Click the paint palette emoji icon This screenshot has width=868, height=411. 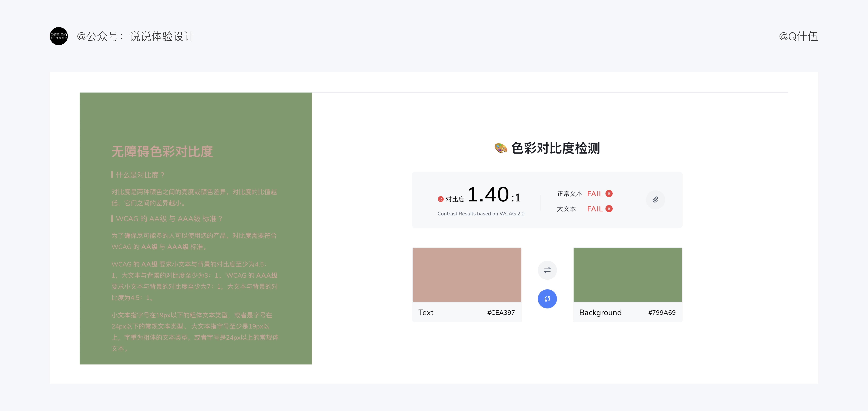pyautogui.click(x=501, y=148)
